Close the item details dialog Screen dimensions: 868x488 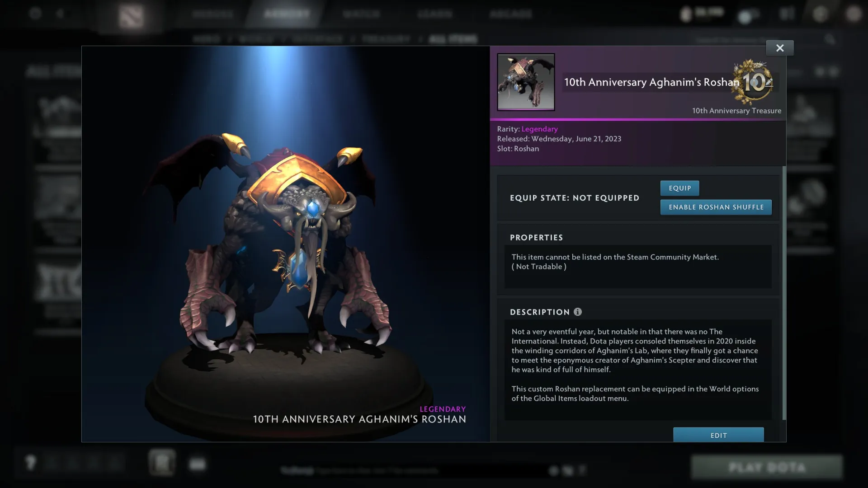click(779, 48)
